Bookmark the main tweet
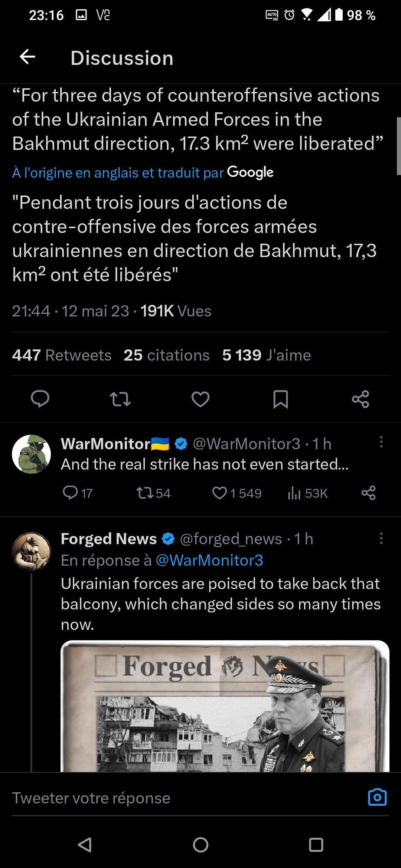The image size is (401, 868). click(281, 399)
